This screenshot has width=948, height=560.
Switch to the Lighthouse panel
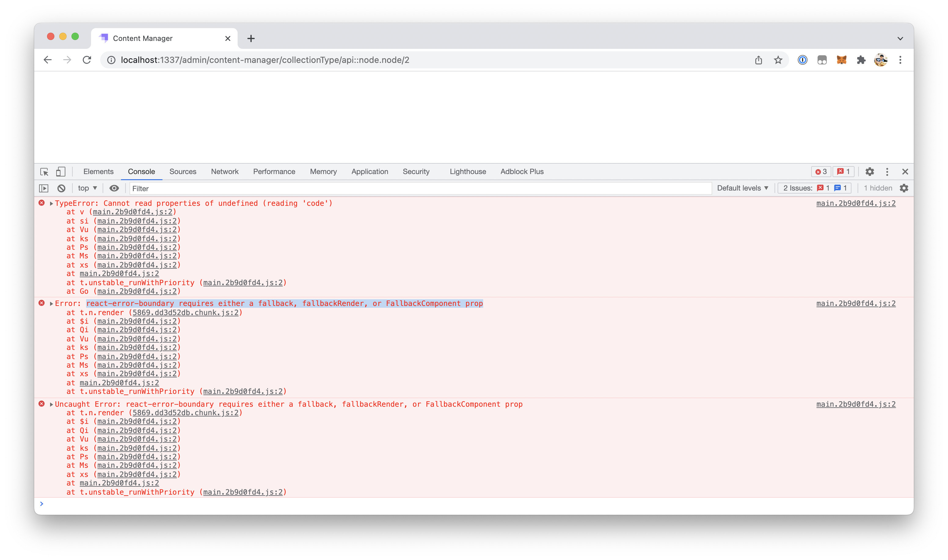click(468, 172)
